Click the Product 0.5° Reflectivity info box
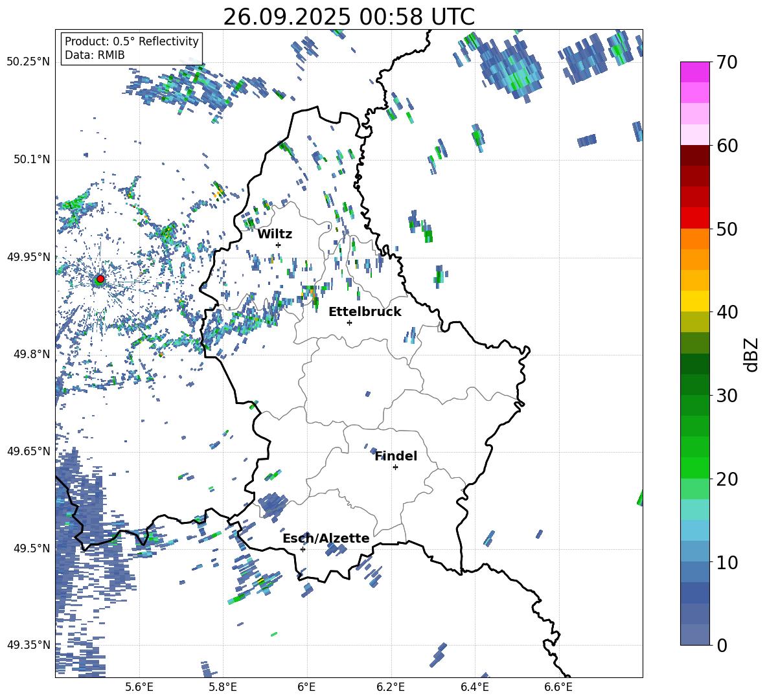The height and width of the screenshot is (700, 767). pos(132,49)
